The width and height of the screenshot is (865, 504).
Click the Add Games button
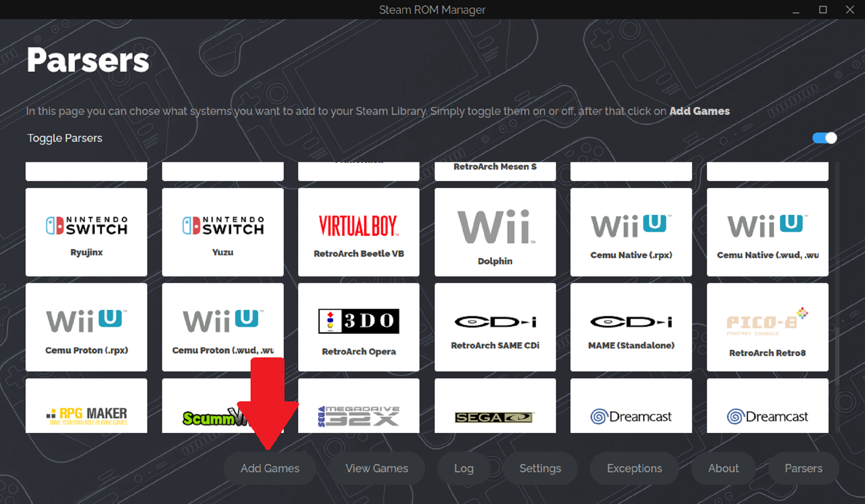(269, 468)
